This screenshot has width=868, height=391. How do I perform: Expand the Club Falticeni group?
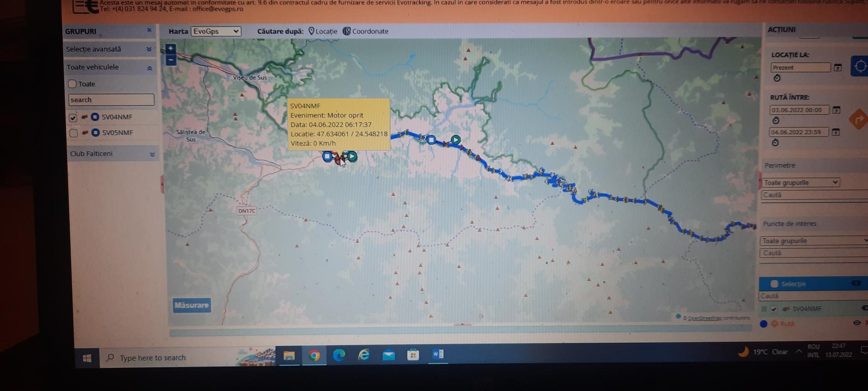click(152, 154)
